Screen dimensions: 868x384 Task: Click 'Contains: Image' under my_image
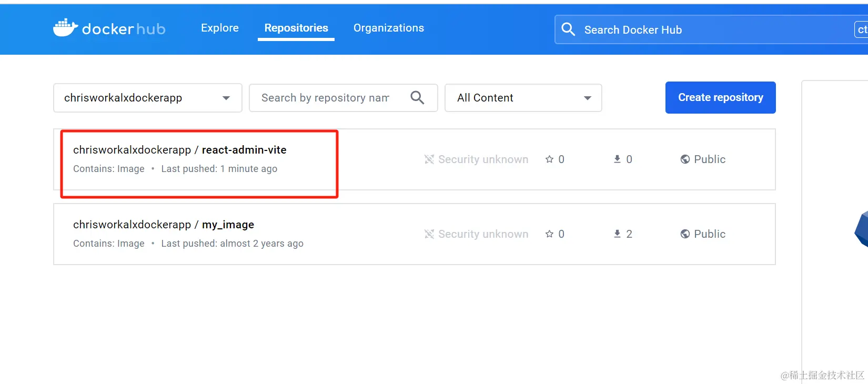point(109,244)
